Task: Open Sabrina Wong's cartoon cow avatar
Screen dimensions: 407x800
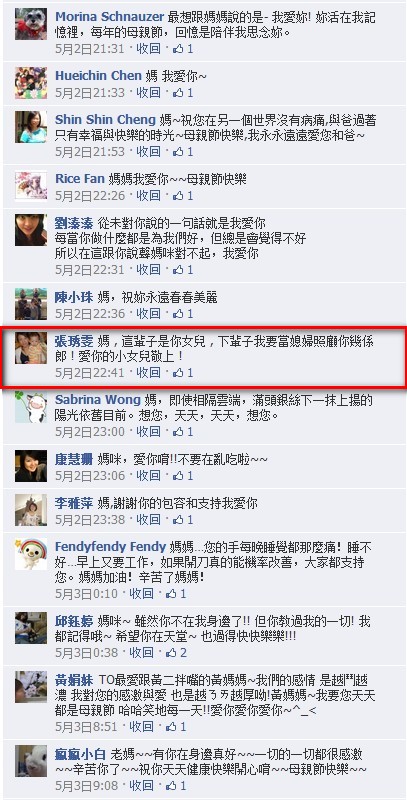Action: pyautogui.click(x=31, y=407)
